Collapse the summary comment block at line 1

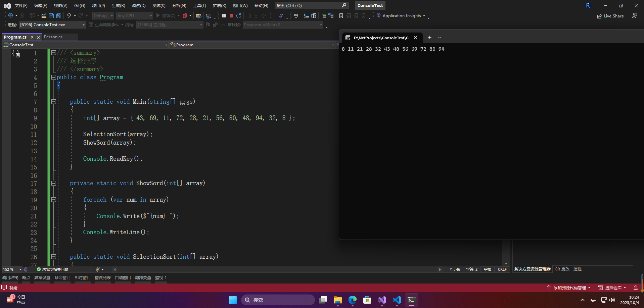53,53
